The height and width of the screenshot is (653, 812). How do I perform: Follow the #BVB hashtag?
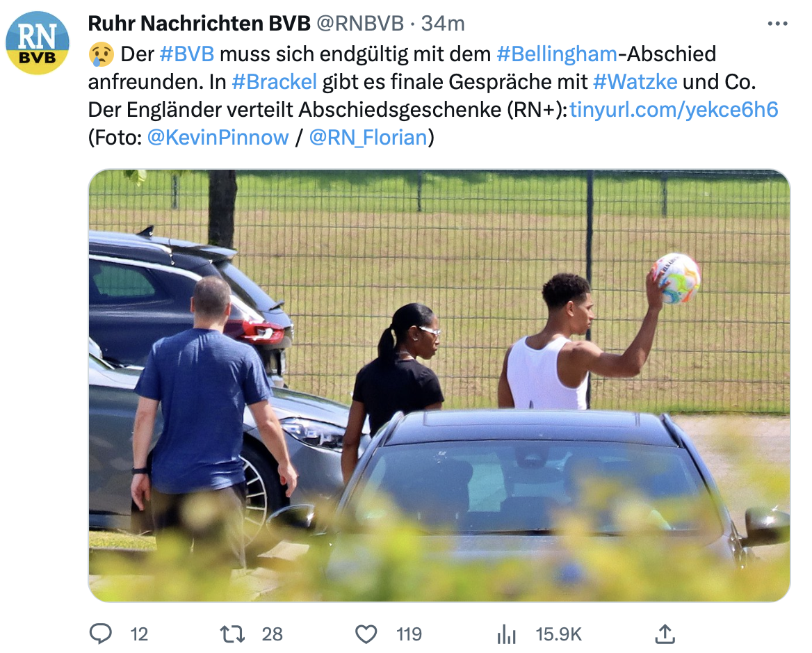coord(187,54)
